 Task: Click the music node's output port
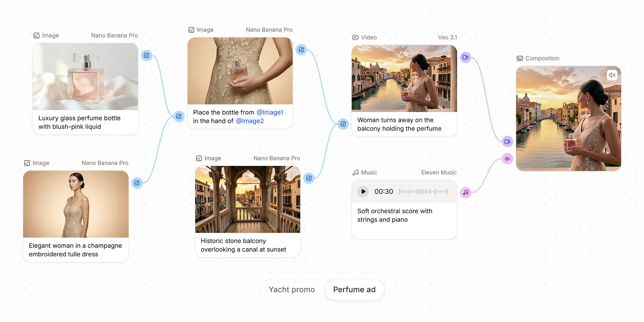click(466, 193)
